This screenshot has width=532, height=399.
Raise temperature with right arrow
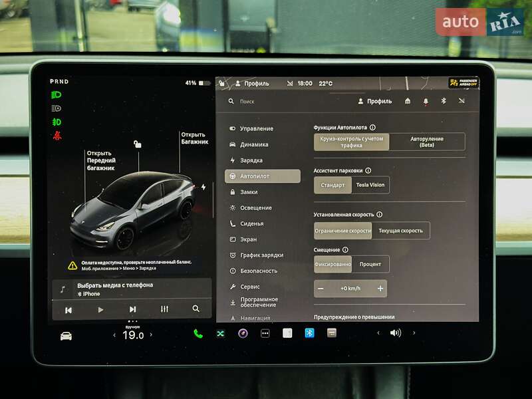coord(151,335)
